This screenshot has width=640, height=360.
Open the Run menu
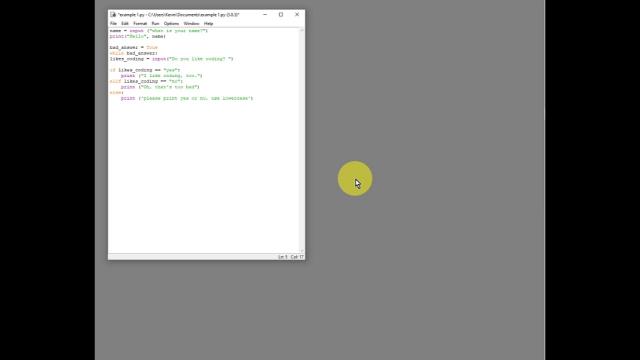tap(156, 24)
